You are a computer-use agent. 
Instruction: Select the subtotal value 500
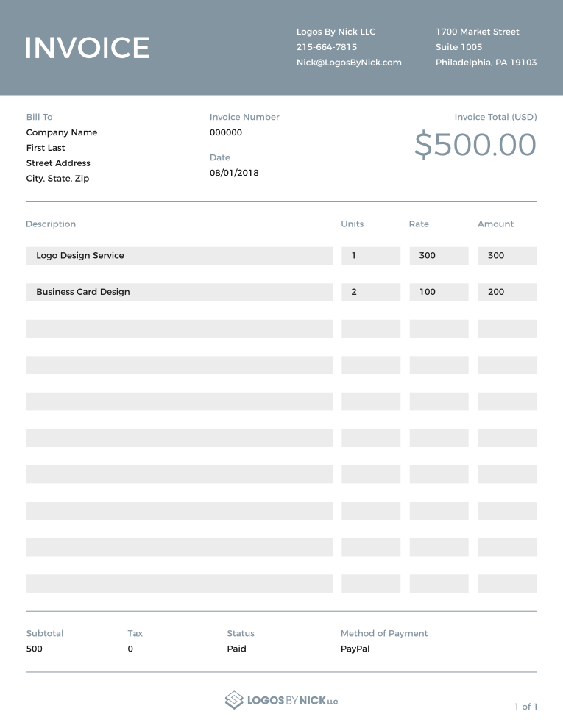(35, 649)
